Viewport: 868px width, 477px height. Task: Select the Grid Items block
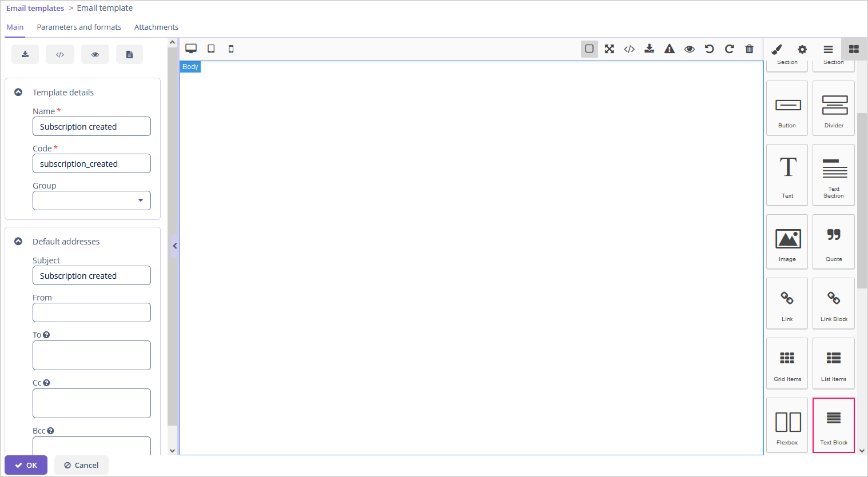pos(787,363)
